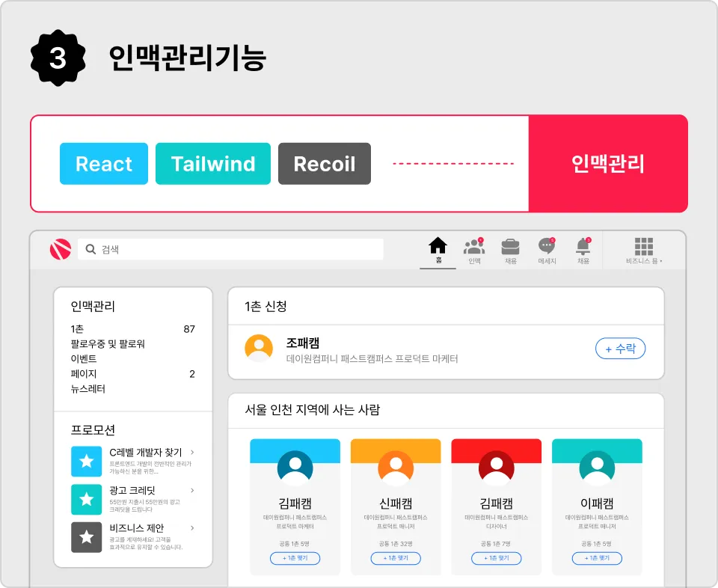Open the red avatar on 김패캠 디자이너 card
This screenshot has height=588, width=718.
(x=497, y=468)
